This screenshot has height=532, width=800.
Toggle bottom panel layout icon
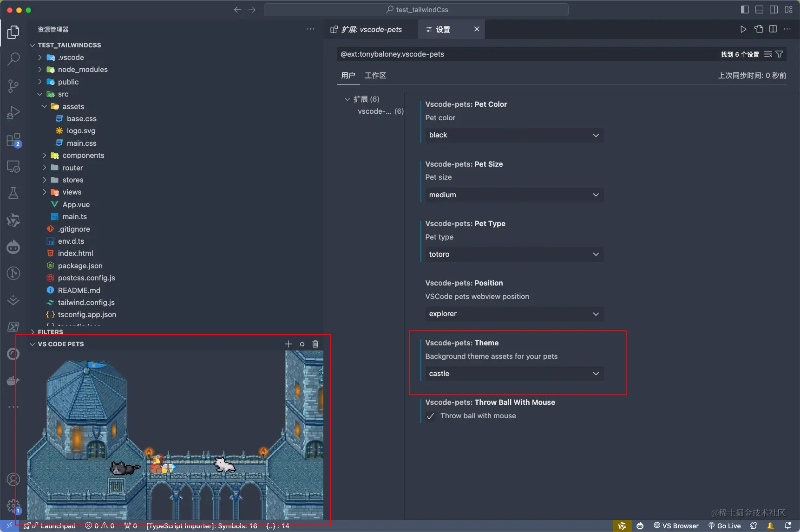click(760, 10)
